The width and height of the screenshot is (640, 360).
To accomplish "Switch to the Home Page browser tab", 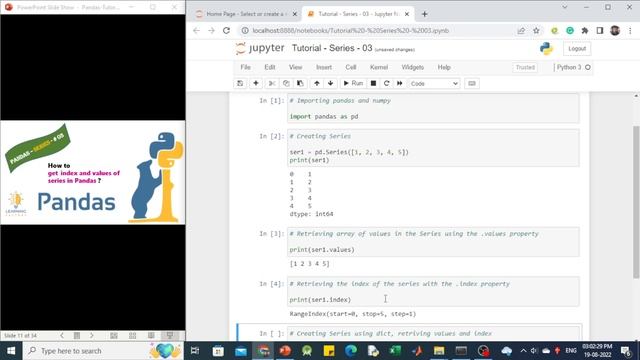I will click(x=244, y=14).
